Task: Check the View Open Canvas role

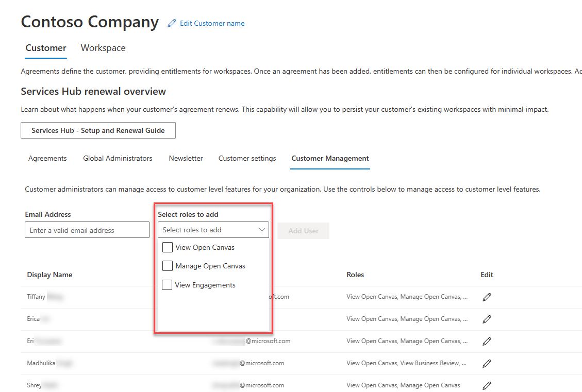Action: coord(168,247)
